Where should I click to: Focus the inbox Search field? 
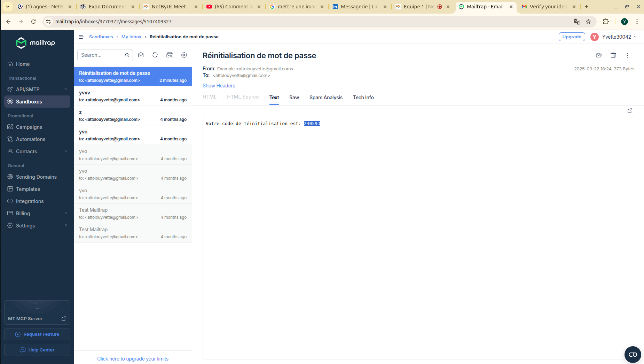click(x=102, y=55)
